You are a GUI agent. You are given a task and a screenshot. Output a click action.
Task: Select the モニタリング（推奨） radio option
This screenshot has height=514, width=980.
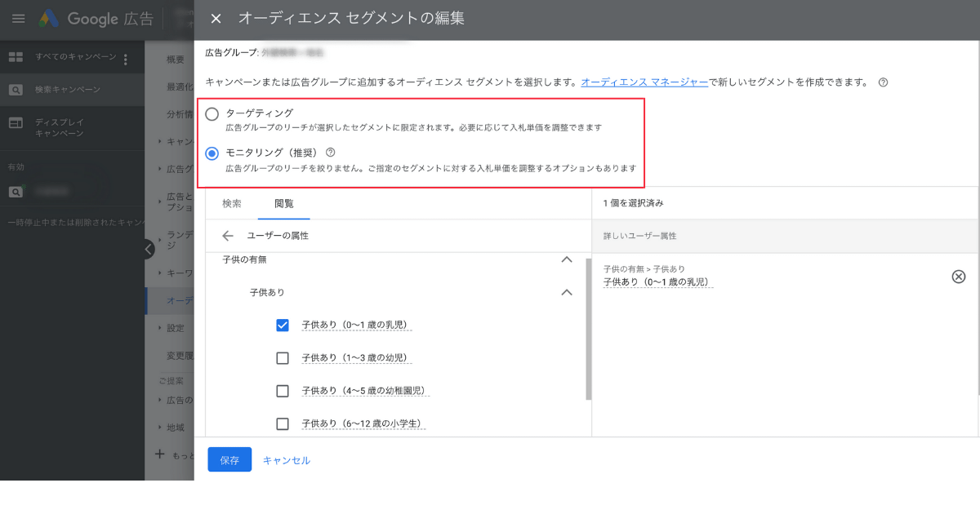tap(212, 153)
